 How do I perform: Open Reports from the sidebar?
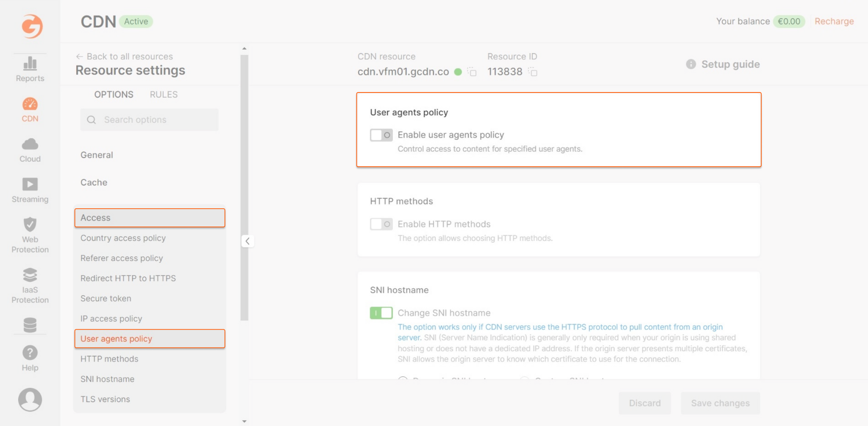click(30, 69)
